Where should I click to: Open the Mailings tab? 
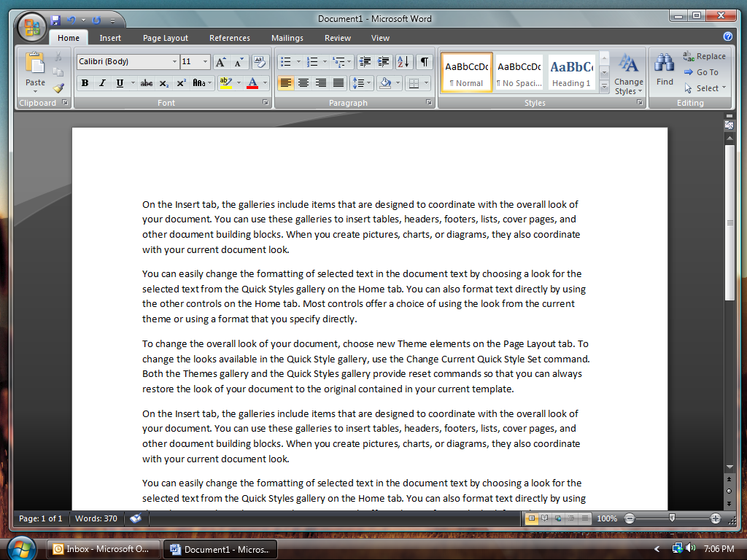287,38
